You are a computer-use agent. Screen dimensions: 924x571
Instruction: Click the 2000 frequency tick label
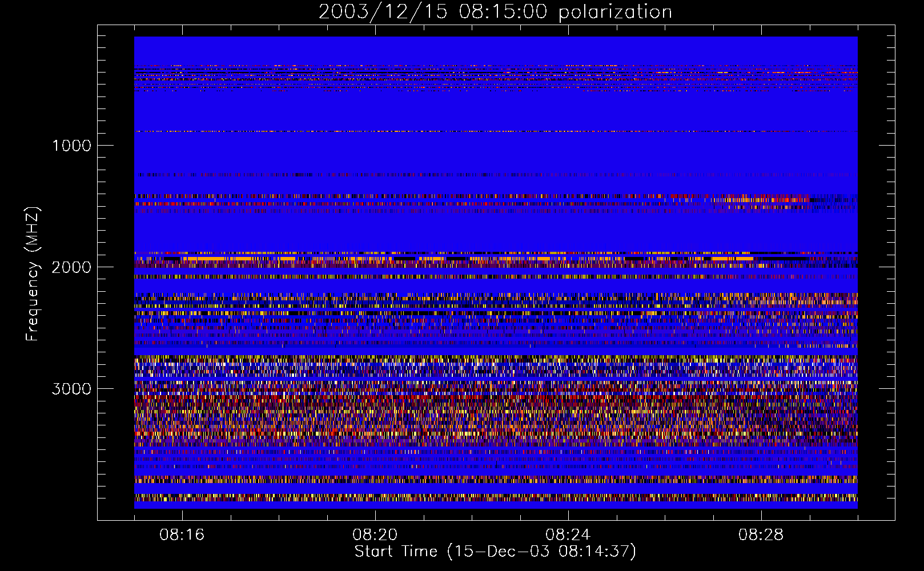(71, 267)
